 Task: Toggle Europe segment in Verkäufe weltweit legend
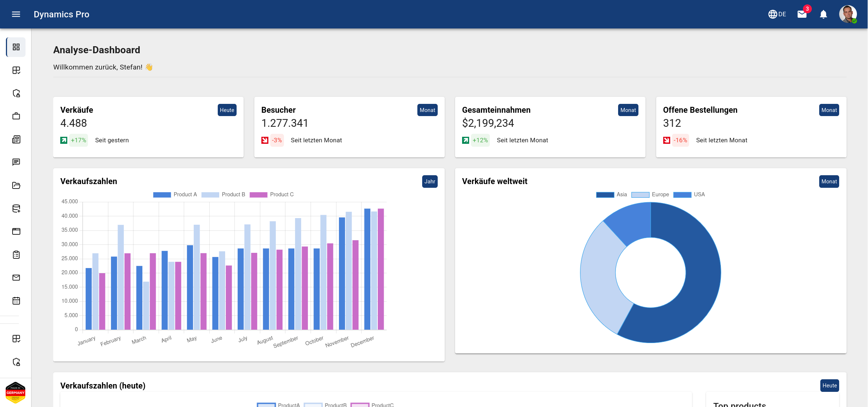[x=650, y=194]
